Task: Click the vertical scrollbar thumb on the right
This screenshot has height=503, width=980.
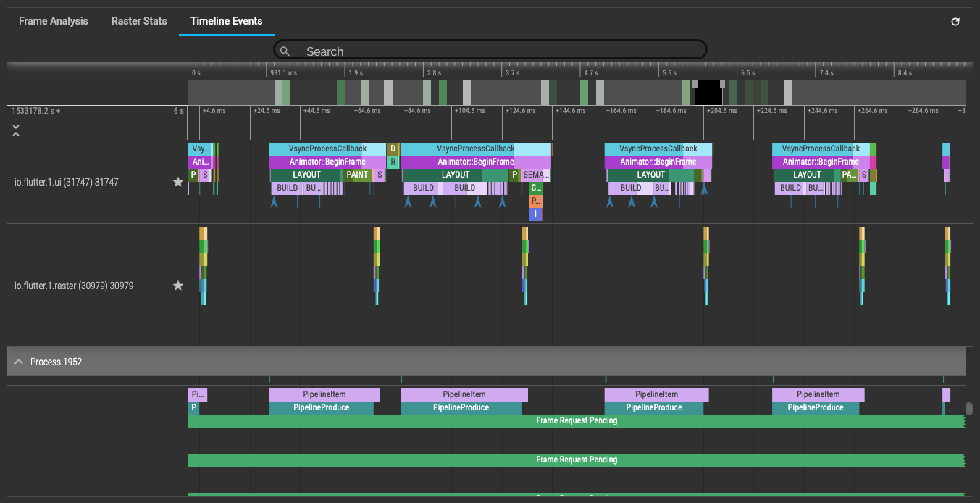Action: [x=969, y=409]
